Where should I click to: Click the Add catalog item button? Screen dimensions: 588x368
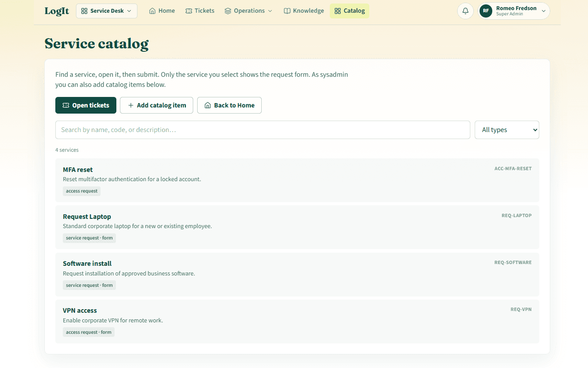point(156,105)
